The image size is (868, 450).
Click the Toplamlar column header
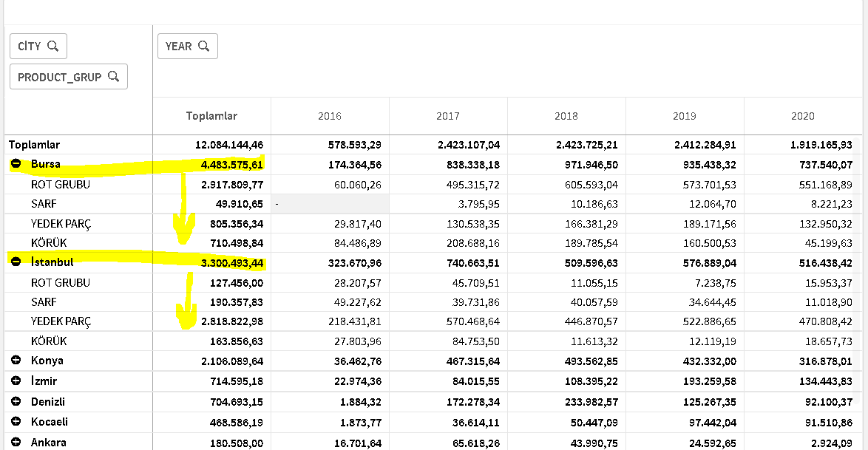pos(211,116)
